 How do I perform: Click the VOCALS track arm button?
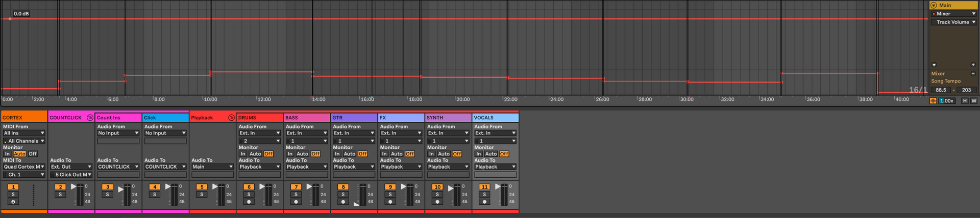point(484,202)
